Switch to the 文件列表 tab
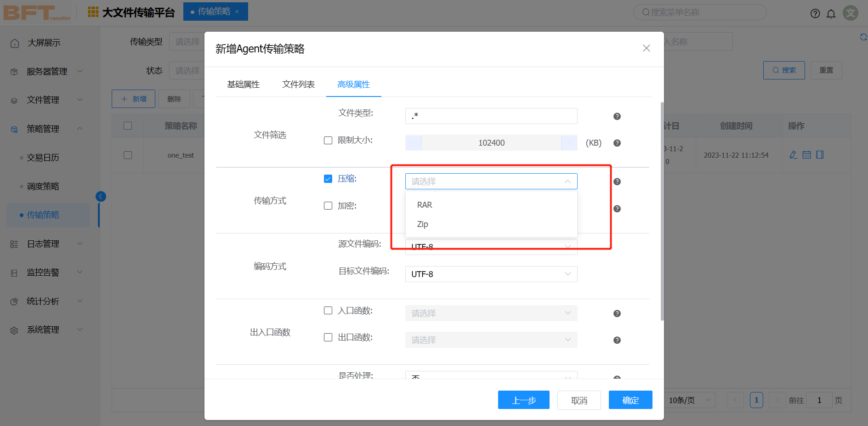 (x=298, y=85)
